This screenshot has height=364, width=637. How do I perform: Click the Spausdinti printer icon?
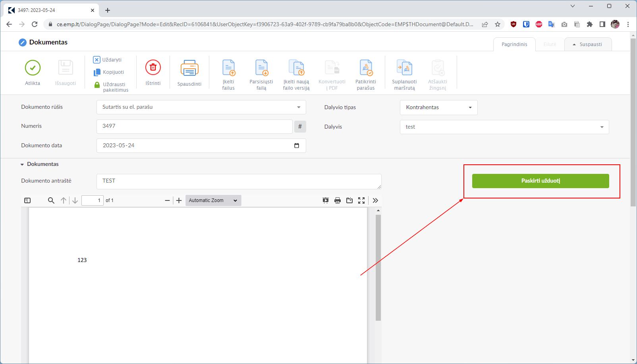point(189,68)
